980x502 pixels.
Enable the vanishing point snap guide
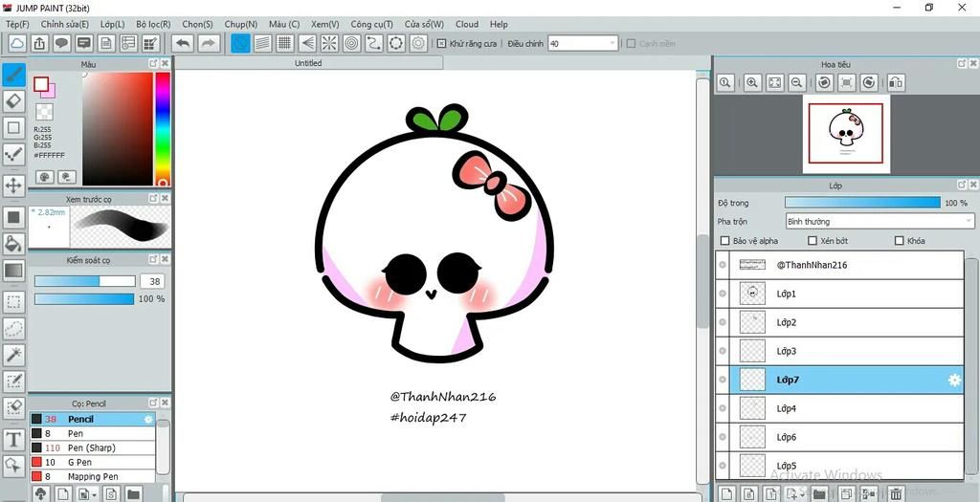pyautogui.click(x=307, y=43)
